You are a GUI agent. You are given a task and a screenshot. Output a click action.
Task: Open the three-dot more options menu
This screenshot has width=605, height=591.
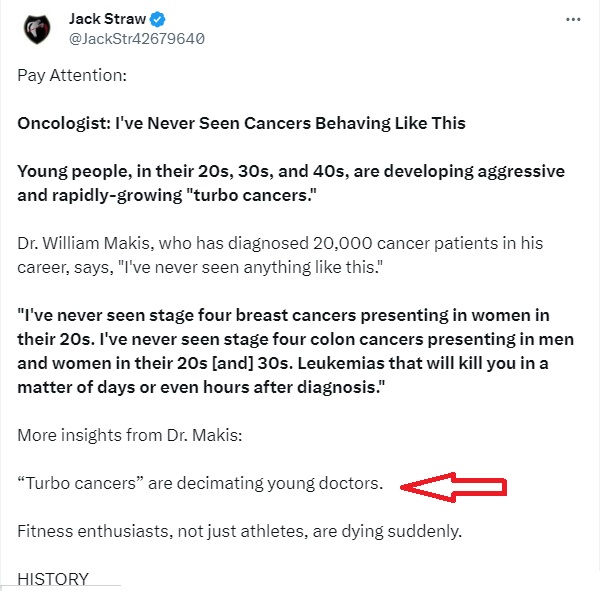click(573, 19)
